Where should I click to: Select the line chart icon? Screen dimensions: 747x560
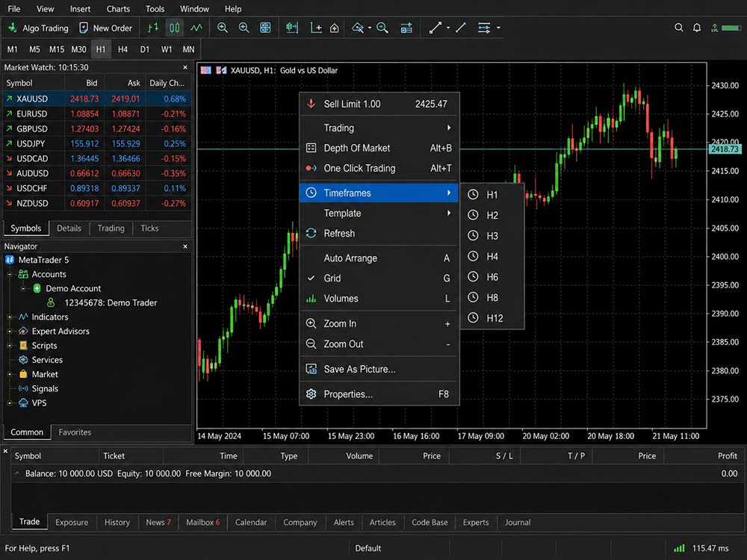pos(196,28)
